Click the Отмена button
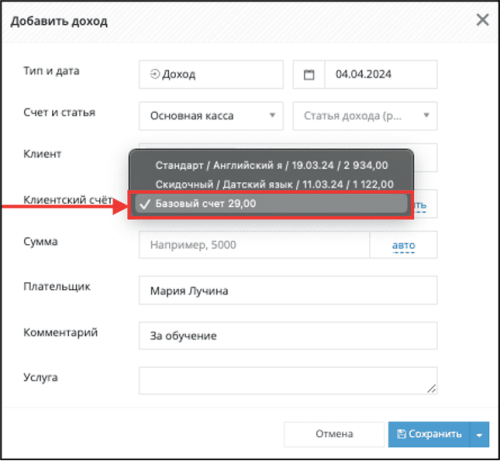 [334, 434]
